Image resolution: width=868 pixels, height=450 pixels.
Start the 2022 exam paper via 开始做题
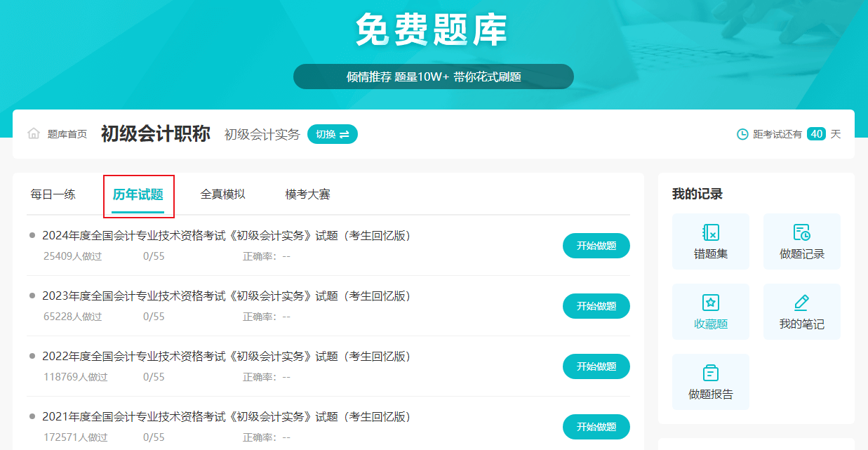coord(596,366)
